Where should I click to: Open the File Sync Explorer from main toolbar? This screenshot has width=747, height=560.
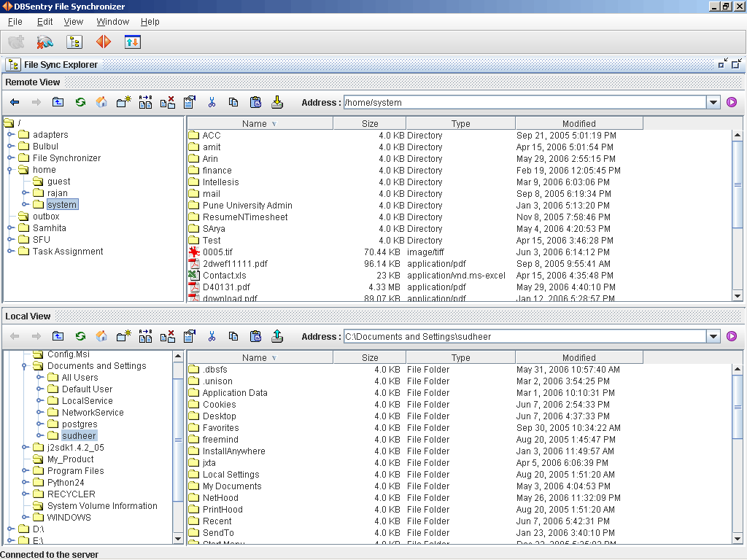pyautogui.click(x=74, y=42)
